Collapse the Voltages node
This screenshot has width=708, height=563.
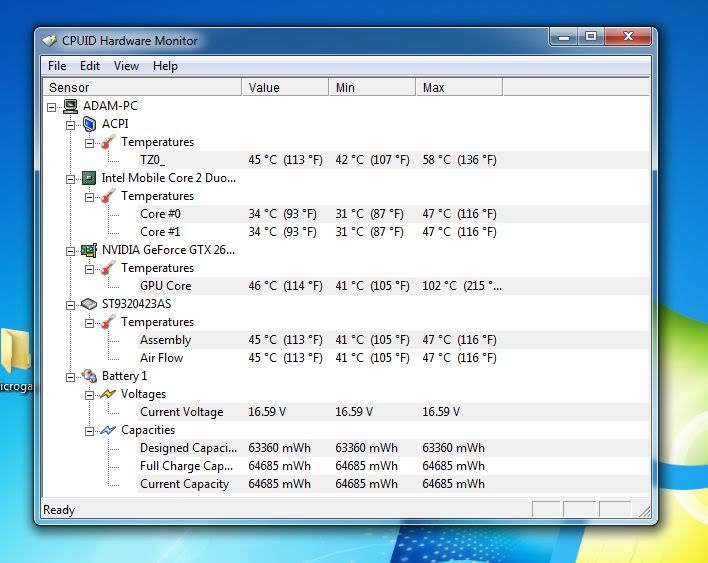[x=89, y=395]
